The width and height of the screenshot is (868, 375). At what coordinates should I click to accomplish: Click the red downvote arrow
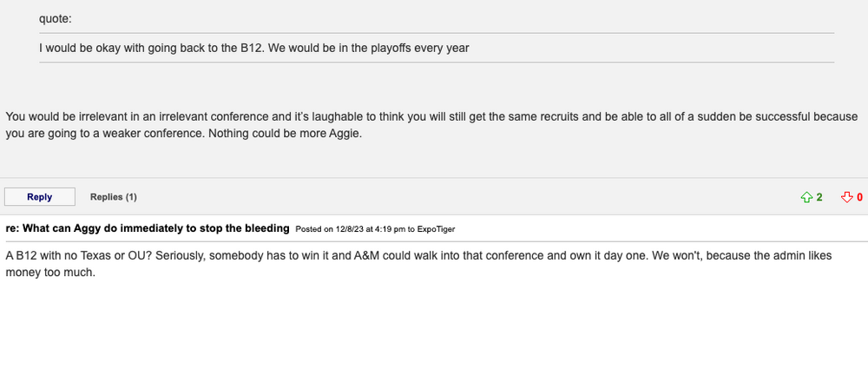[847, 197]
